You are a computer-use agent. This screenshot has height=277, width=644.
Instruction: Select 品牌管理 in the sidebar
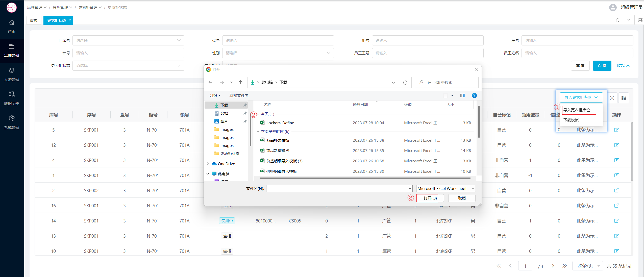click(12, 51)
